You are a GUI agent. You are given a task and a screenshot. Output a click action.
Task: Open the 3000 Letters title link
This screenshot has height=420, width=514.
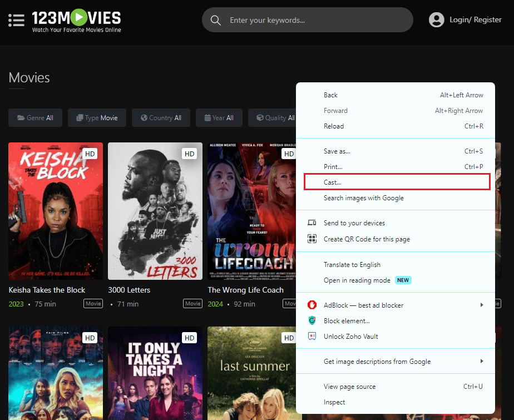(129, 290)
